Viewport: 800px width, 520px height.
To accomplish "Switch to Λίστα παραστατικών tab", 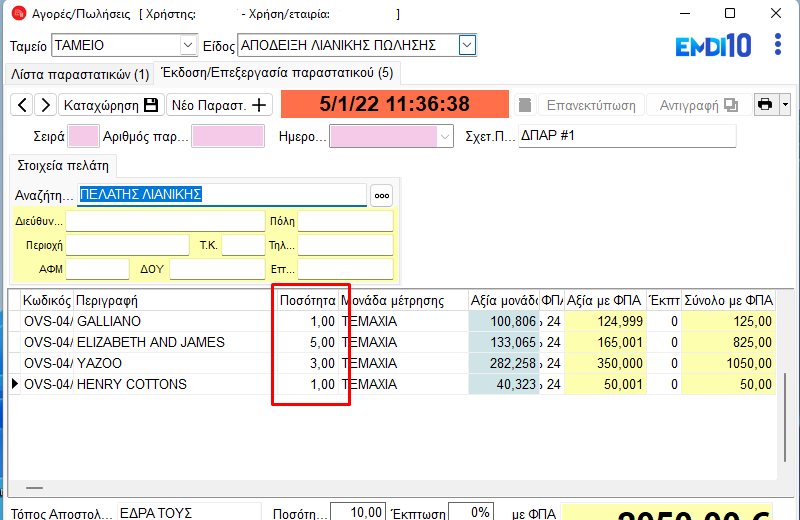I will click(80, 75).
